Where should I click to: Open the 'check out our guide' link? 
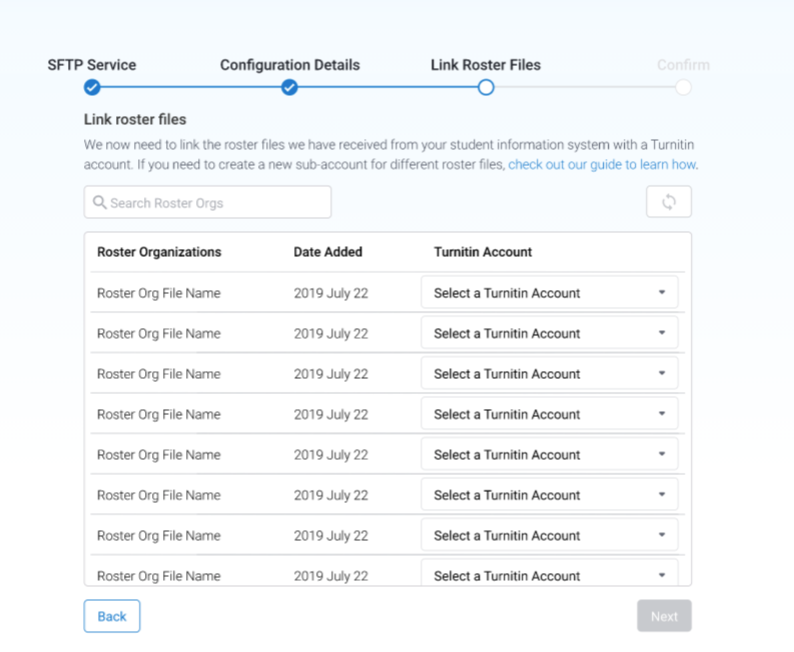pyautogui.click(x=602, y=165)
